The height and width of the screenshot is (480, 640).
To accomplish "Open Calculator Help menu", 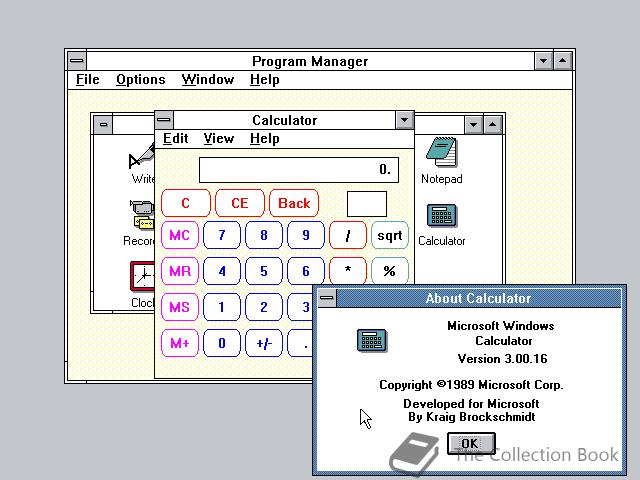I will coord(264,139).
